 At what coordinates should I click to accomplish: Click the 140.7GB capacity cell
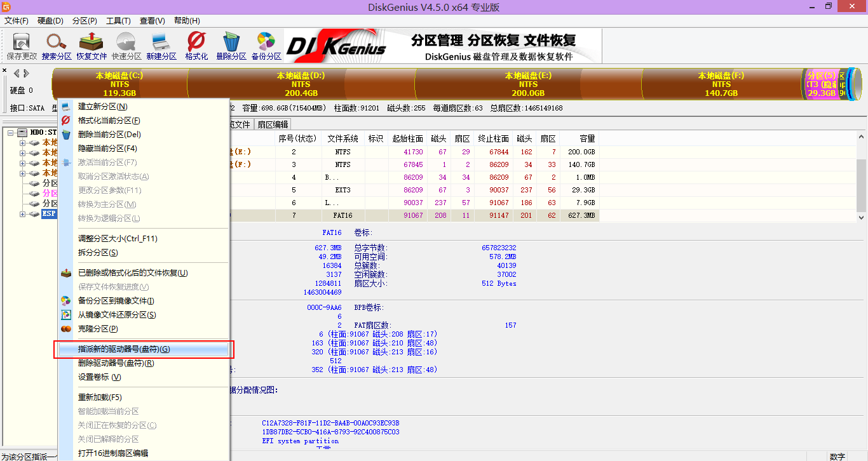(x=581, y=164)
